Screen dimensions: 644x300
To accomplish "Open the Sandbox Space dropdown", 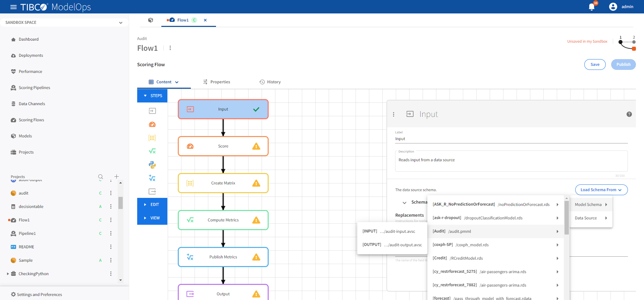I will (64, 23).
